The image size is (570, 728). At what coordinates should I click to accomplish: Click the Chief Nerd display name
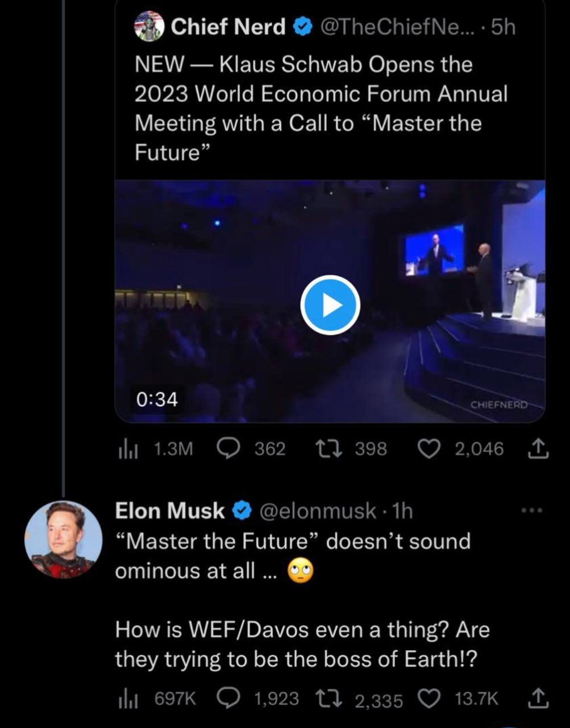(228, 27)
